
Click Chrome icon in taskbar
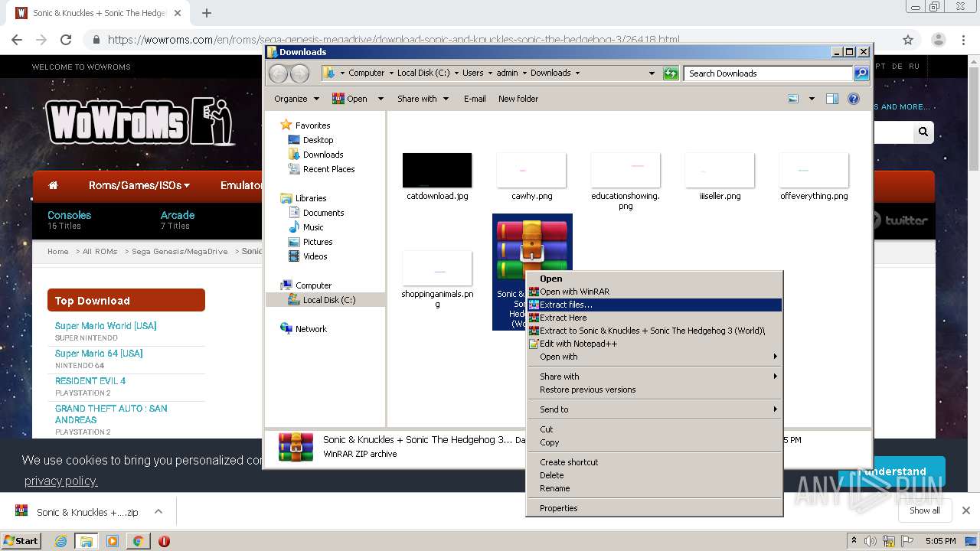(x=138, y=541)
